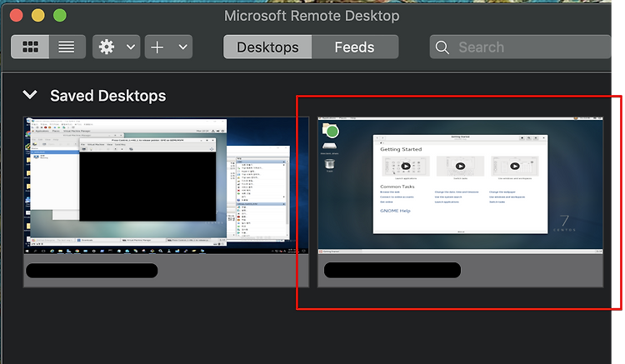This screenshot has width=625, height=364.
Task: Select the Desktops tab
Action: [267, 47]
